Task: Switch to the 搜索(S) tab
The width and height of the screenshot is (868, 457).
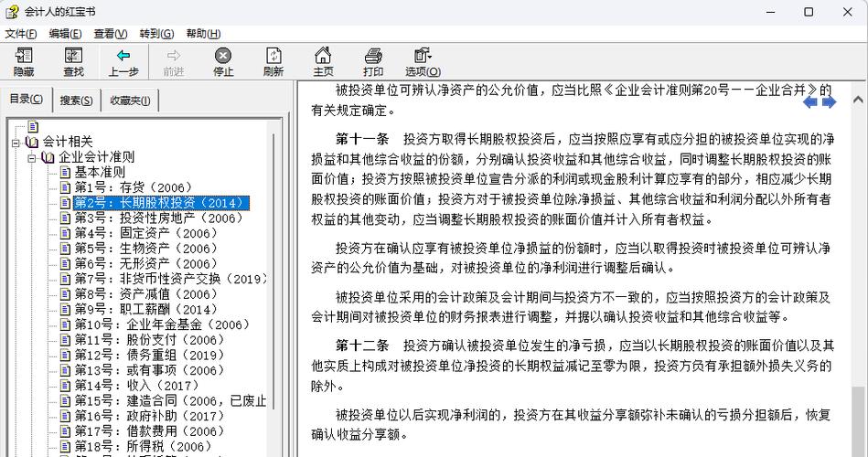Action: pos(77,101)
